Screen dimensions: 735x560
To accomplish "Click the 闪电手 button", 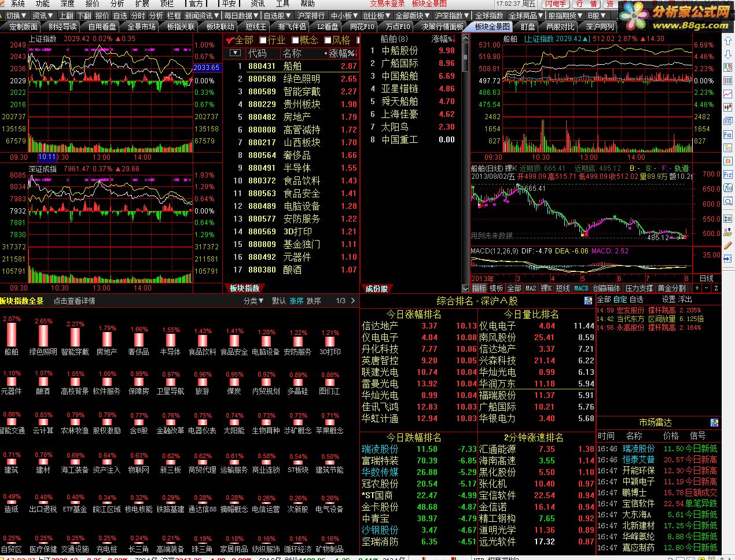I will click(555, 3).
